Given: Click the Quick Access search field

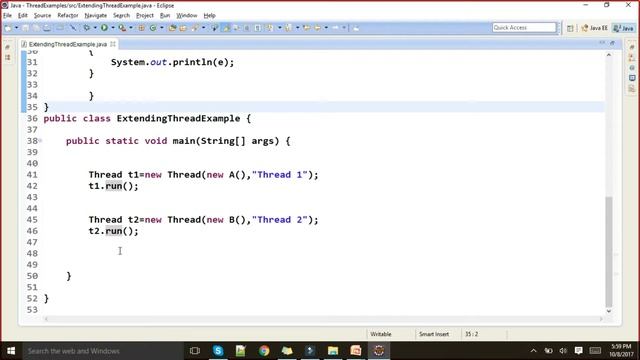Looking at the screenshot, I should tap(524, 27).
